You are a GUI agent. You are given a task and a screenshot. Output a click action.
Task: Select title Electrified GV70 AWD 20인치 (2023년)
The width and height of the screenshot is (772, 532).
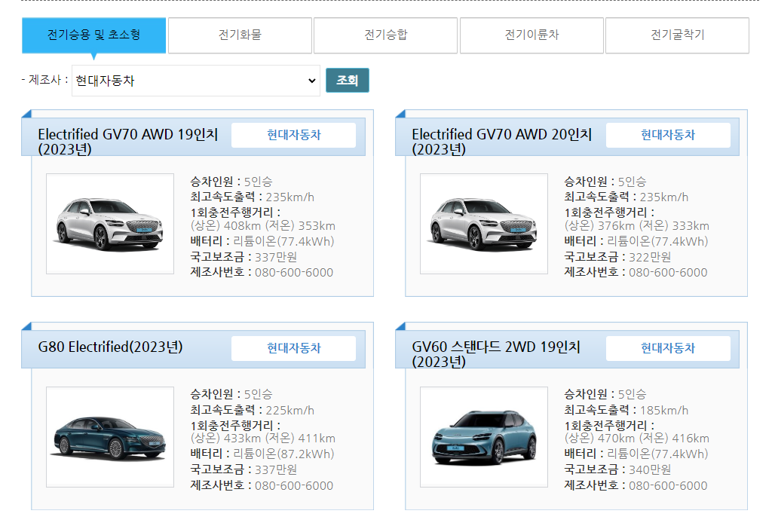point(502,142)
